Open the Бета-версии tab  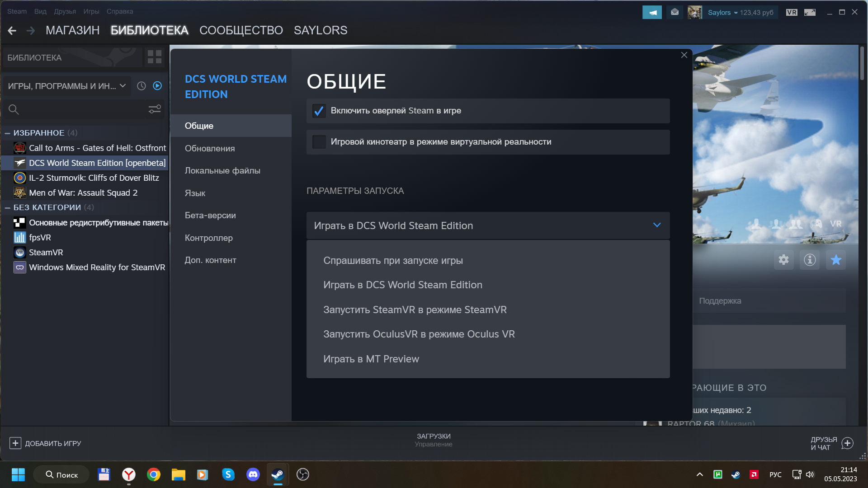point(231,216)
